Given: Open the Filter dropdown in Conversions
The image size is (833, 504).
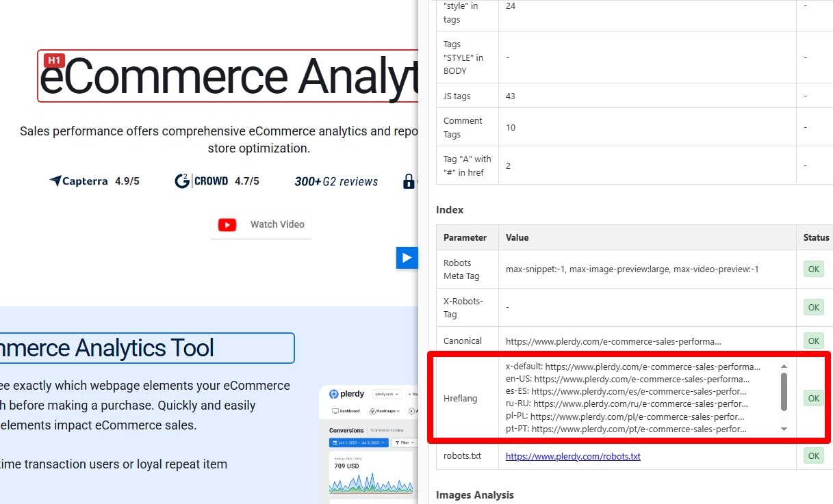Looking at the screenshot, I should click(x=405, y=442).
